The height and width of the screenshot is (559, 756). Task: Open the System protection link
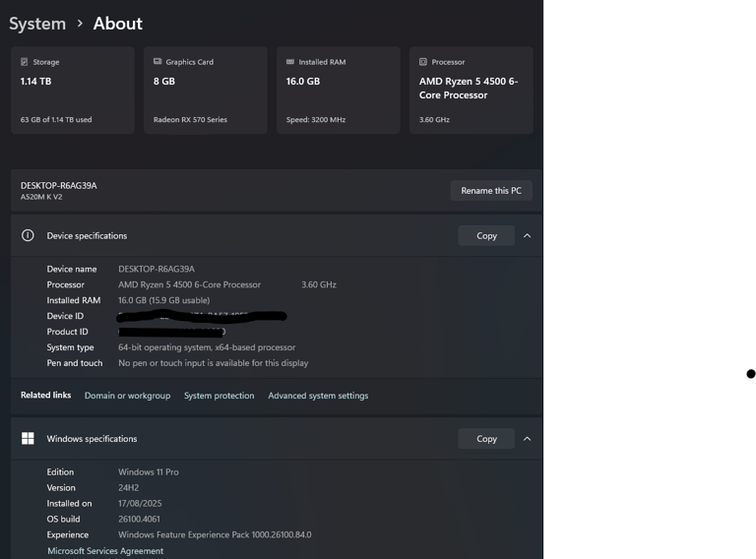219,396
